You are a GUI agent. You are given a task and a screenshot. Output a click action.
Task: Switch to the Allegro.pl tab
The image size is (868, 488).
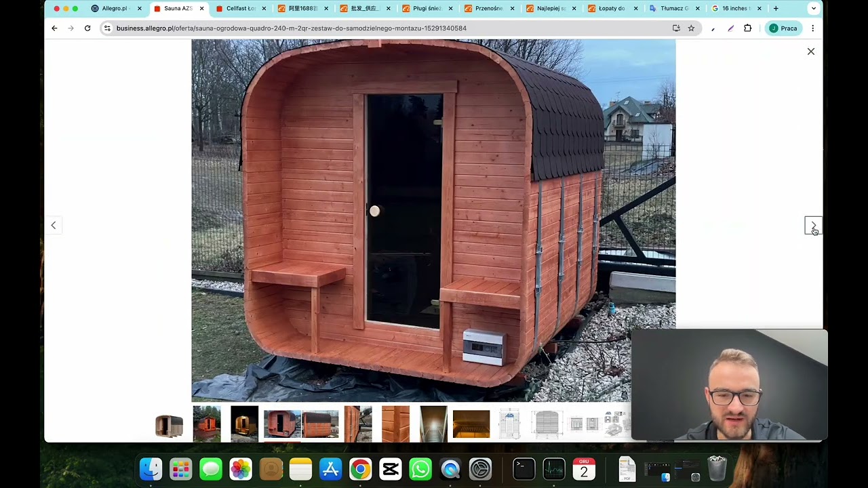(x=115, y=9)
